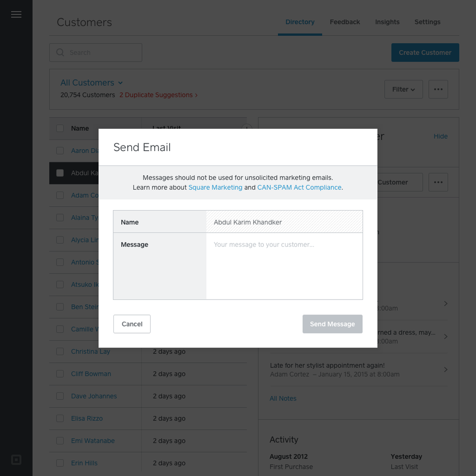Switch to the Insights tab
This screenshot has height=476, width=476.
[x=387, y=22]
